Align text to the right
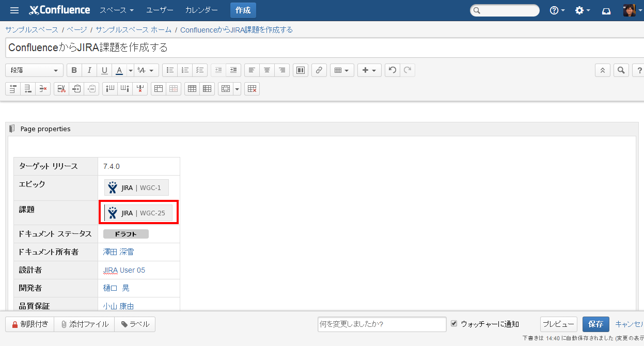644x346 pixels. [x=281, y=70]
